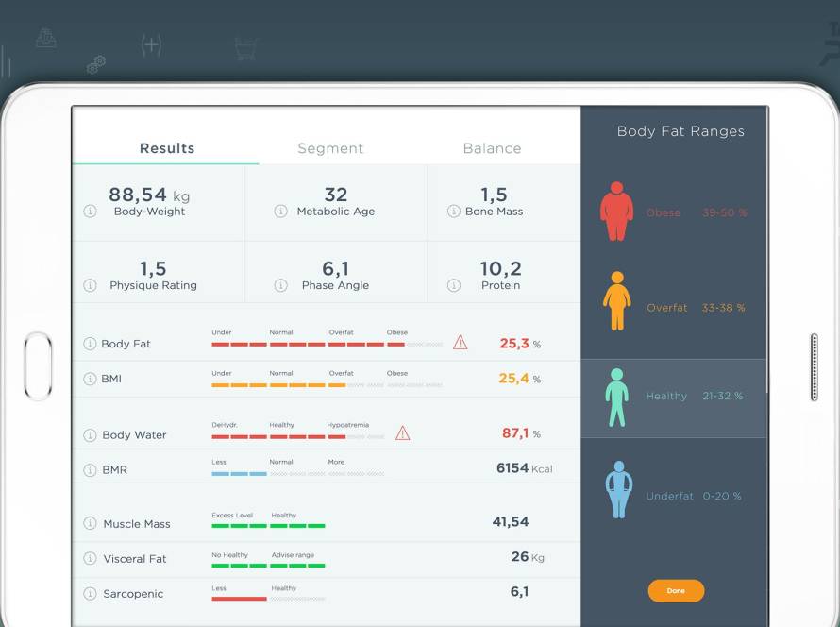Pick the blue Underfat figure icon
840x627 pixels.
click(619, 490)
